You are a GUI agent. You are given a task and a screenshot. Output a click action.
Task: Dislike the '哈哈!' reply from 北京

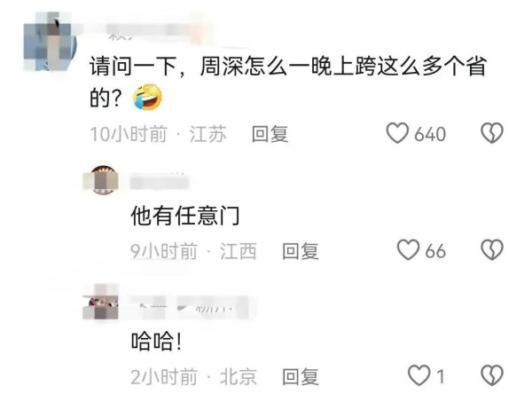point(492,375)
